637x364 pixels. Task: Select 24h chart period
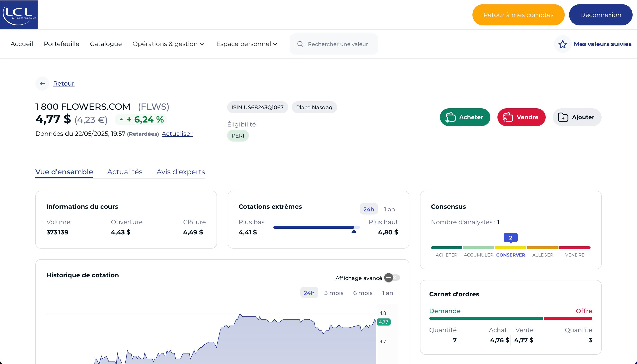pyautogui.click(x=309, y=293)
